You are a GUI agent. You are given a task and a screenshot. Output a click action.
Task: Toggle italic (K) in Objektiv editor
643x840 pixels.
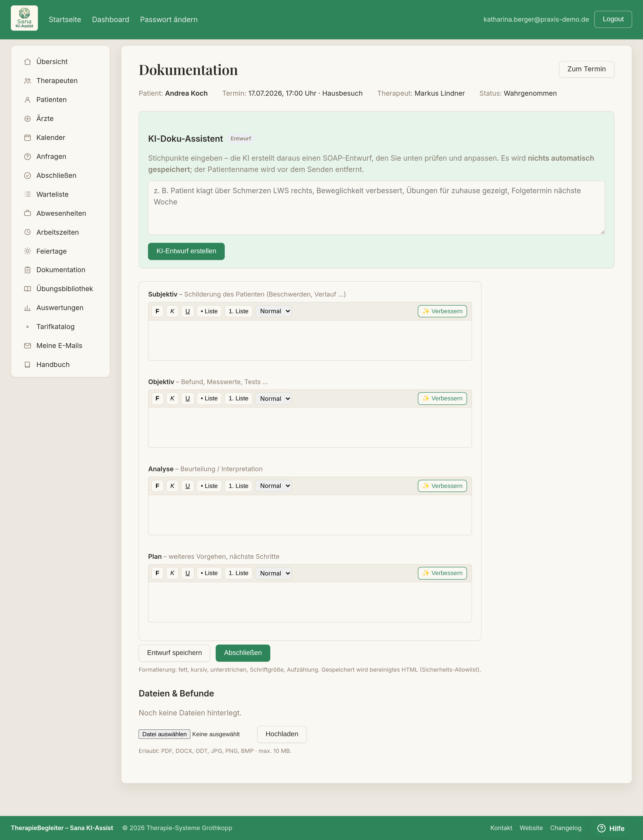point(172,399)
